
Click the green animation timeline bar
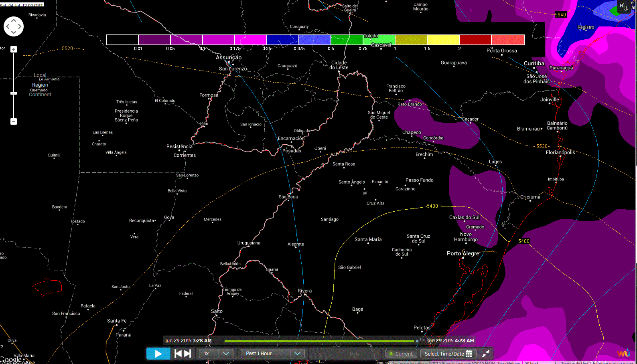[x=319, y=341]
